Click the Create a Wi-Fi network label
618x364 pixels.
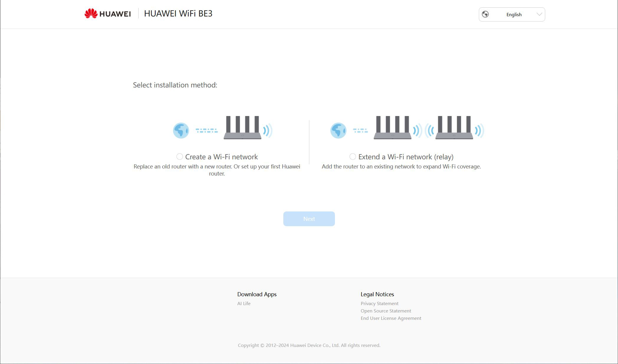pyautogui.click(x=221, y=157)
